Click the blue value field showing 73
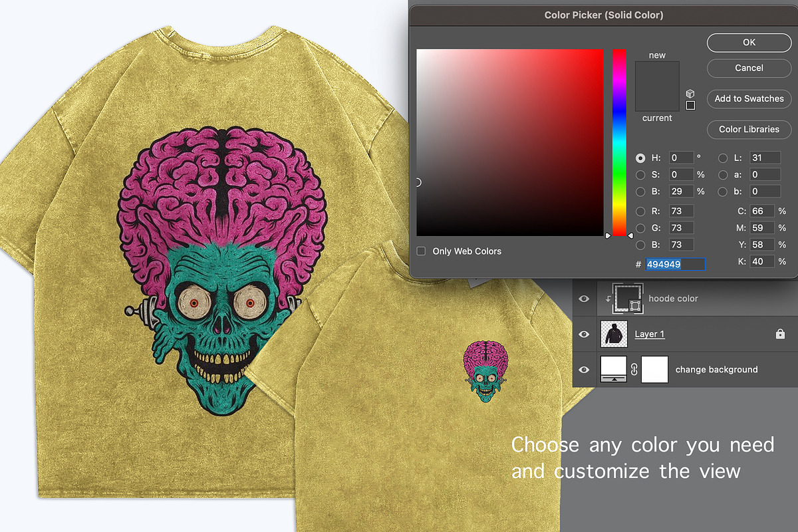The height and width of the screenshot is (532, 798). (x=681, y=245)
